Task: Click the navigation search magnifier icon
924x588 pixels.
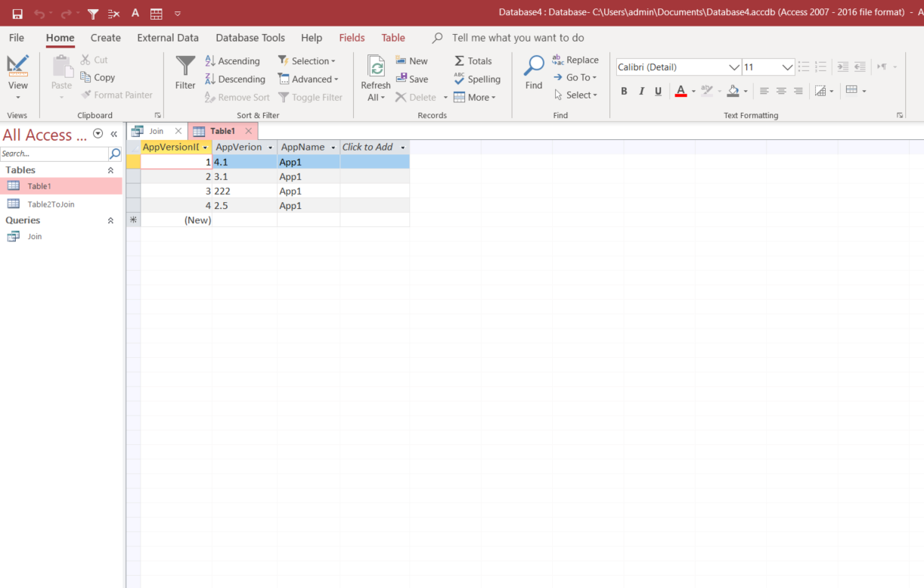Action: tap(115, 154)
